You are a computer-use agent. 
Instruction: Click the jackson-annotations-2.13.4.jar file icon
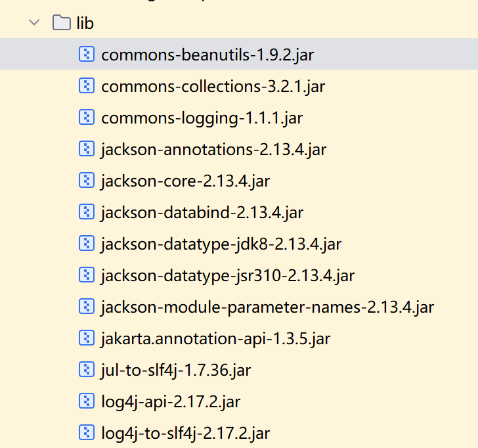[x=87, y=148]
